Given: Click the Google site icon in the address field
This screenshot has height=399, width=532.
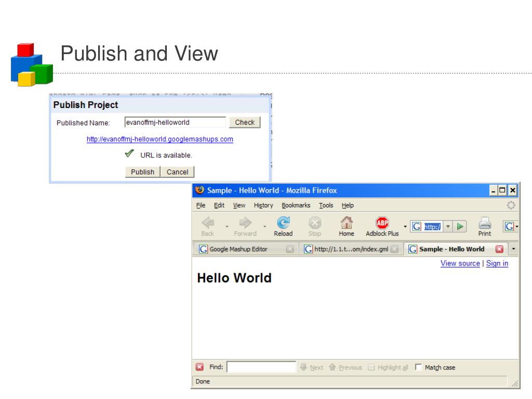Looking at the screenshot, I should (x=417, y=227).
